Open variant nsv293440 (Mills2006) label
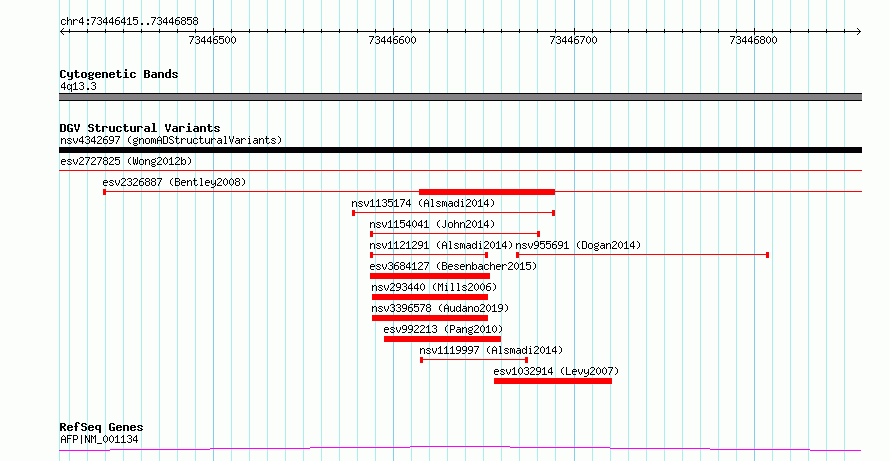The width and height of the screenshot is (890, 461). (434, 287)
